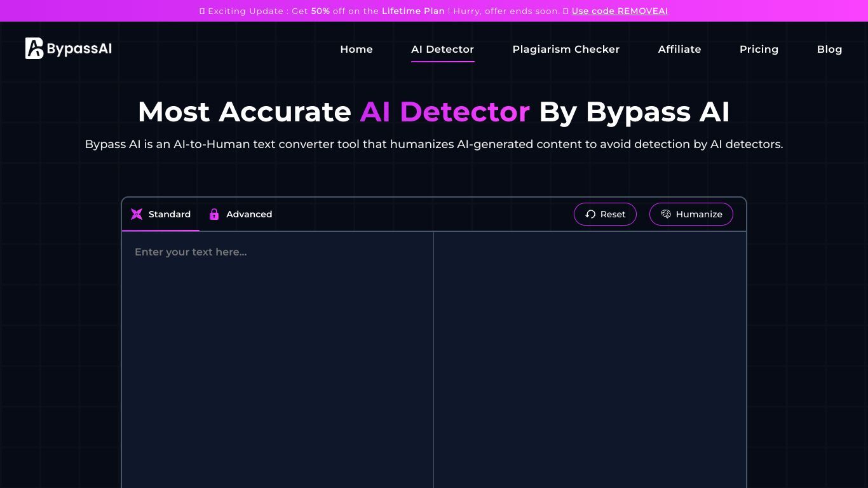The image size is (868, 488).
Task: Click the Humanize button
Action: (691, 214)
